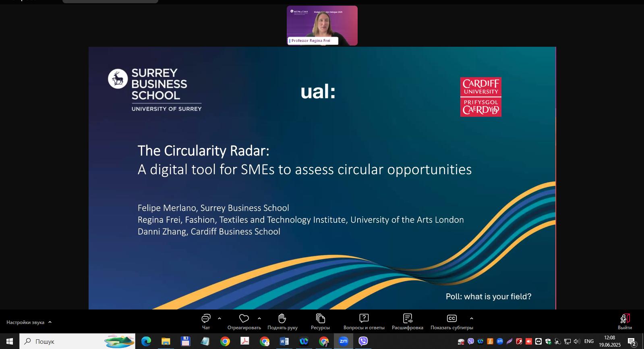
Task: Open the clock showing 12:08
Action: click(610, 341)
